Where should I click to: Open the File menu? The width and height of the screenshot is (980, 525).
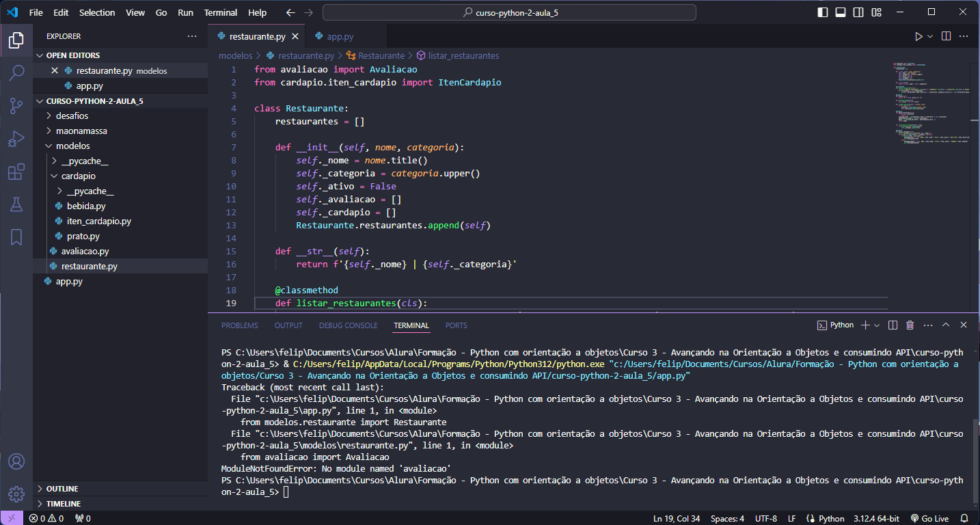36,12
